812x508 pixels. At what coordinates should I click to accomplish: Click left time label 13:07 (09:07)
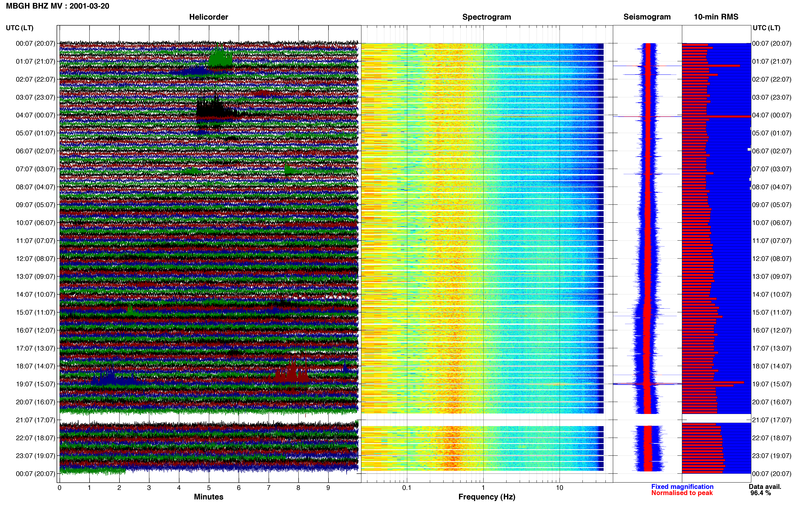(x=35, y=277)
